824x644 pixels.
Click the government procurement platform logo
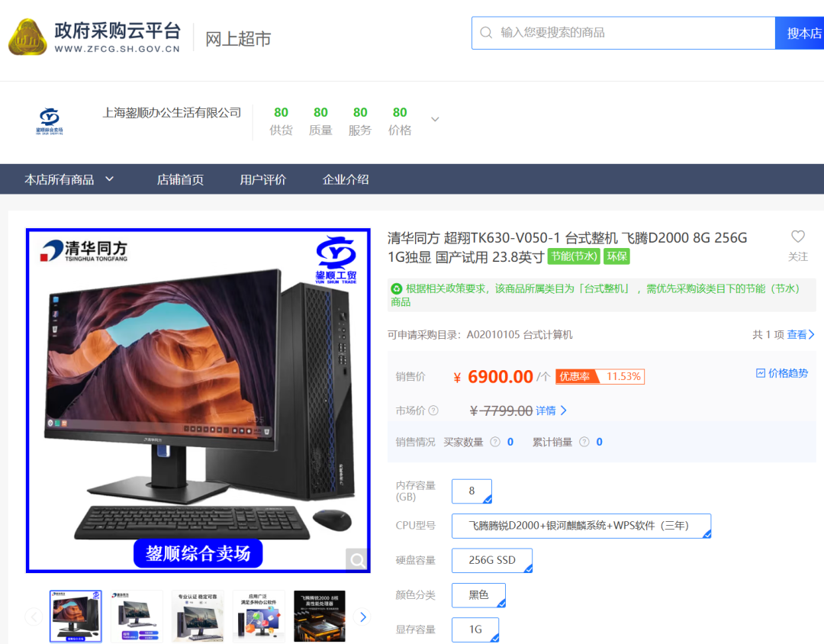[x=95, y=37]
